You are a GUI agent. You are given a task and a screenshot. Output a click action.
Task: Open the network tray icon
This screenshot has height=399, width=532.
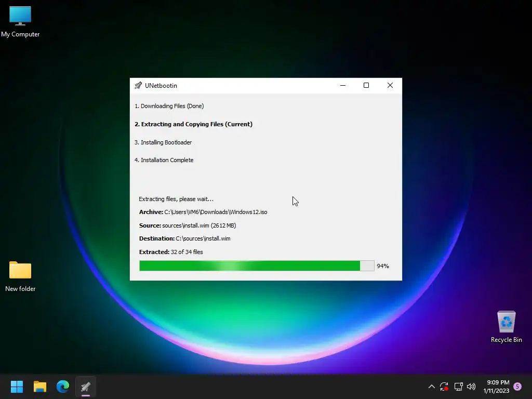pyautogui.click(x=458, y=387)
